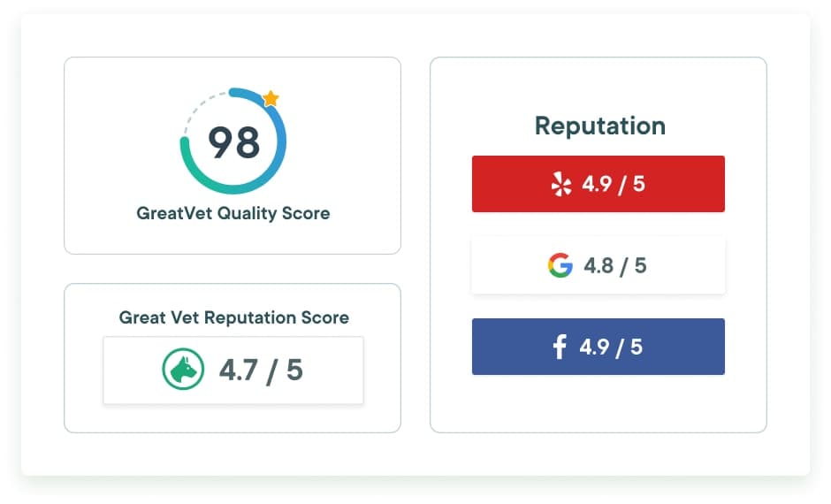Click the white Facebook f logo
Image resolution: width=831 pixels, height=504 pixels.
(560, 347)
